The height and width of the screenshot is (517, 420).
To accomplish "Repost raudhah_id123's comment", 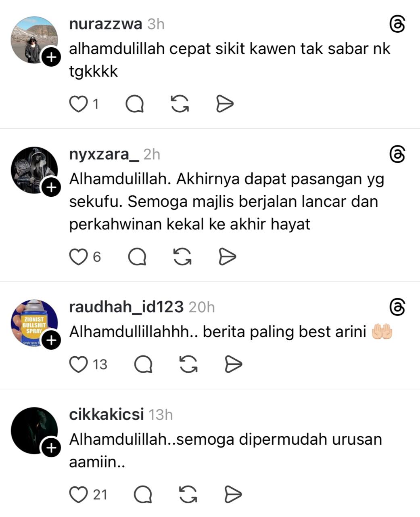I will point(188,364).
